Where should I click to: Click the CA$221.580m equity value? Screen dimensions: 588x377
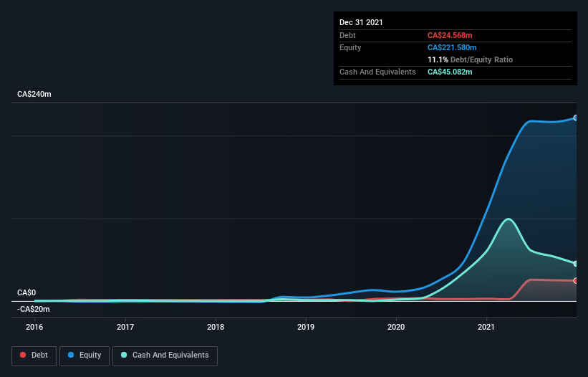[x=452, y=47]
